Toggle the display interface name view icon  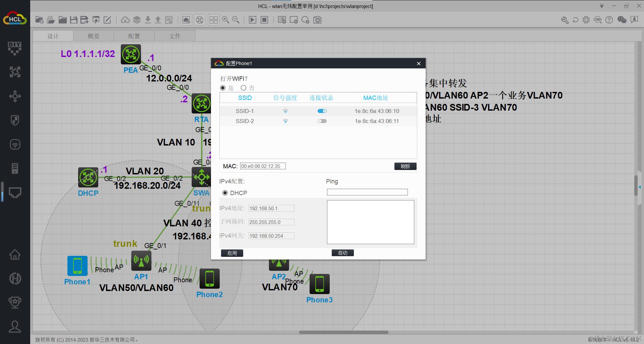[200, 20]
